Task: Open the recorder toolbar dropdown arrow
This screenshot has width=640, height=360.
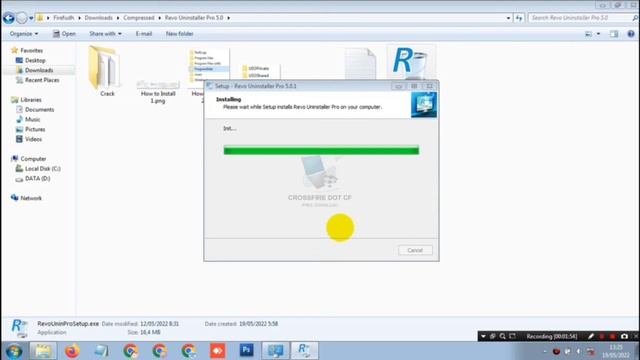Action: (483, 336)
